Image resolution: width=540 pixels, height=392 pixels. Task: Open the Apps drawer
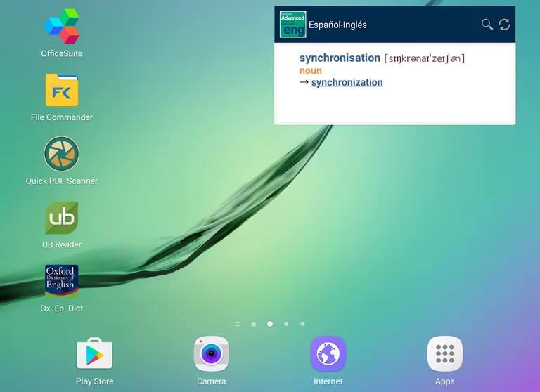tap(444, 354)
